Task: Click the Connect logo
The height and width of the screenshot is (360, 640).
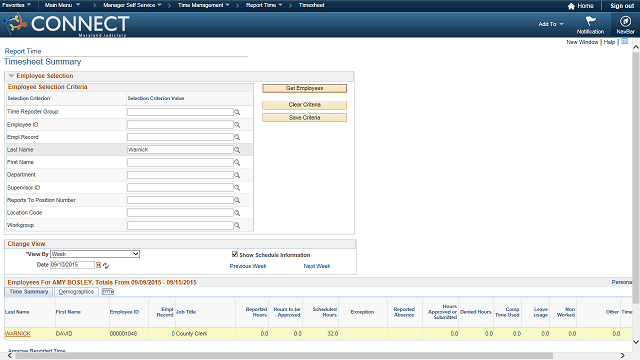Action: [67, 24]
